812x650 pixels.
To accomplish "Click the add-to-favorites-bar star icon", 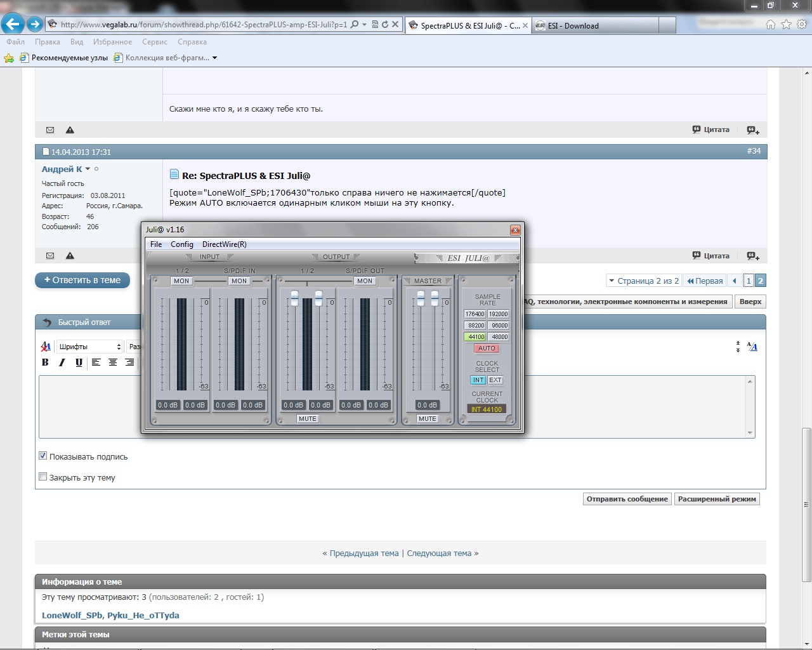I will click(x=9, y=58).
